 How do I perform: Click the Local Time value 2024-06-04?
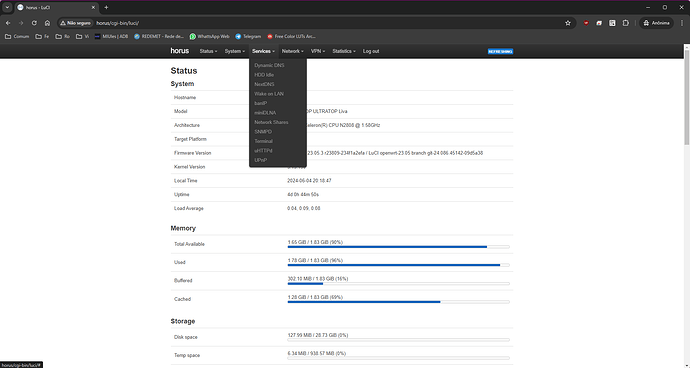point(309,180)
